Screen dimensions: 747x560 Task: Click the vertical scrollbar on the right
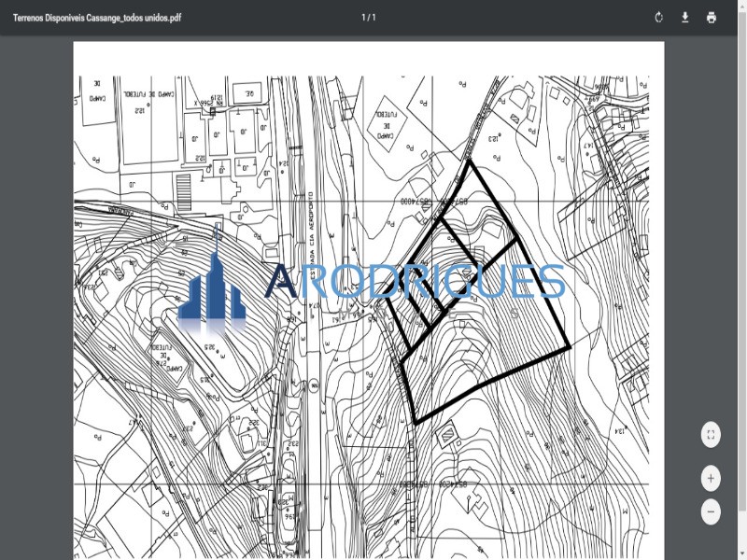[742, 280]
